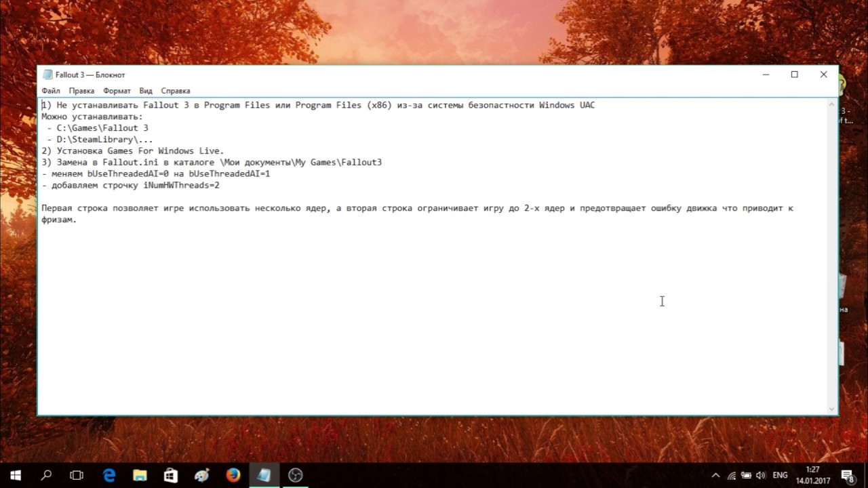Open Task View on the taskbar
The width and height of the screenshot is (868, 488).
click(77, 475)
